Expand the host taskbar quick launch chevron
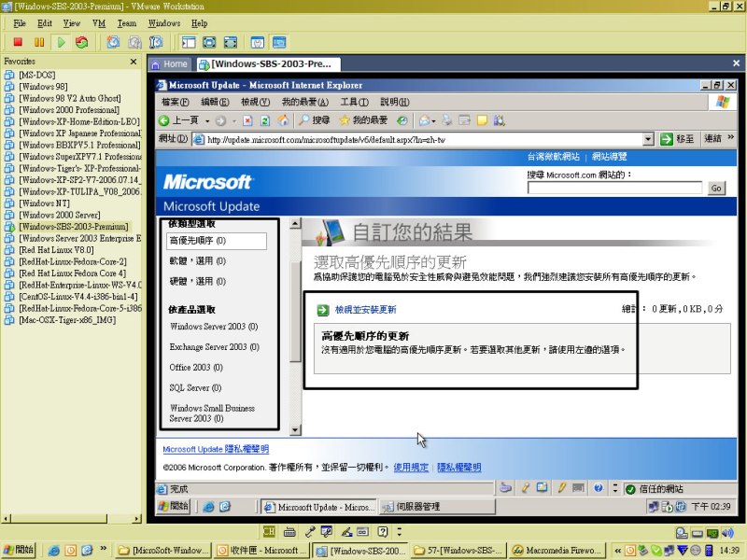The height and width of the screenshot is (560, 747). [104, 548]
